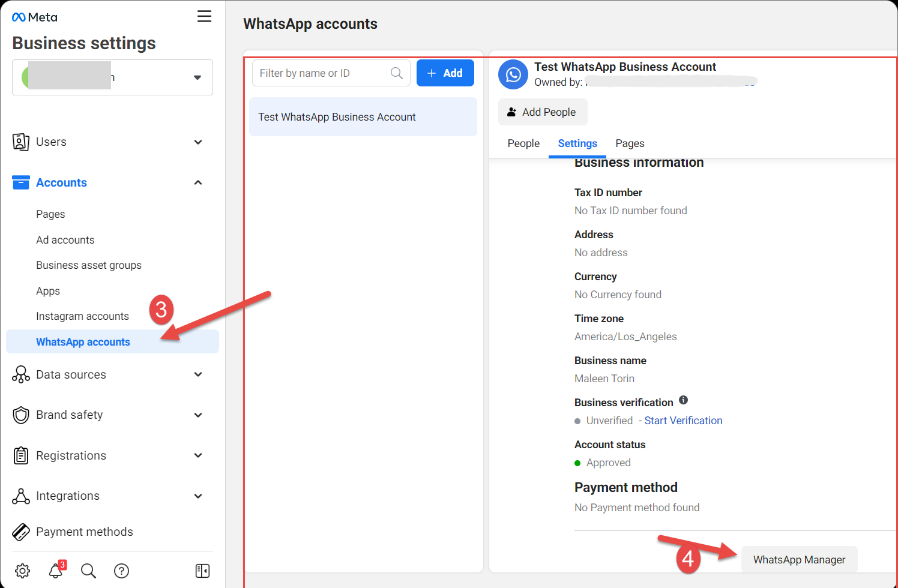Click the Filter by name or ID field
The width and height of the screenshot is (898, 588).
(x=323, y=73)
